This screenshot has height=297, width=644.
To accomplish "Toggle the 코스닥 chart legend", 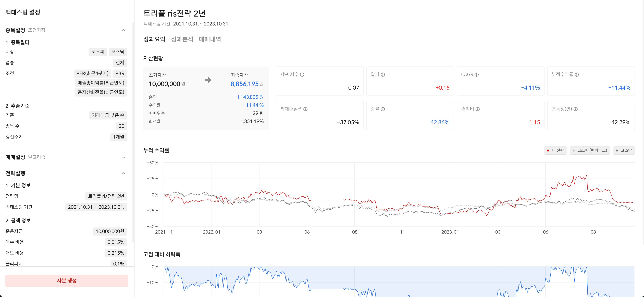I will [624, 150].
